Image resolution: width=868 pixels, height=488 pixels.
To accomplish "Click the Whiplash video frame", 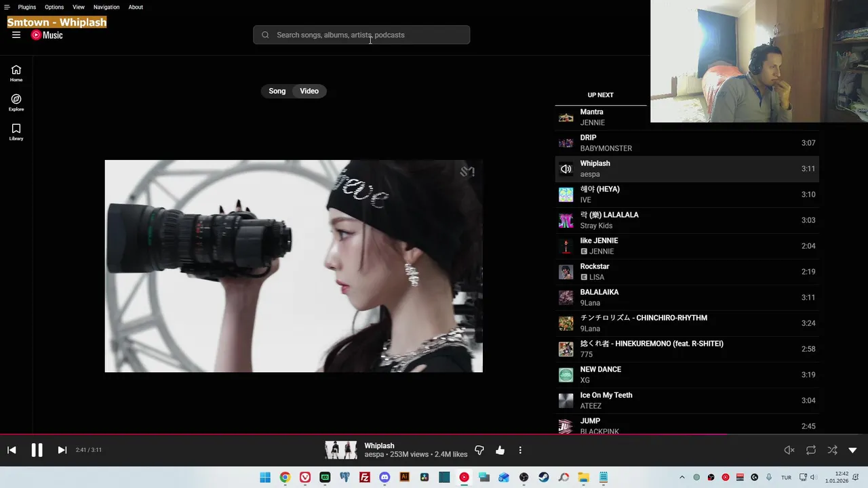I will coord(294,266).
